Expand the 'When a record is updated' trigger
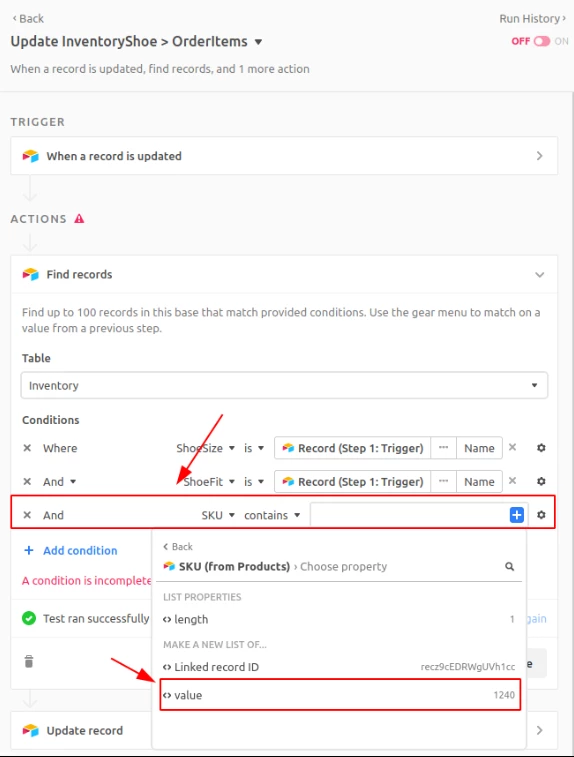Viewport: 574px width, 757px height. 284,156
